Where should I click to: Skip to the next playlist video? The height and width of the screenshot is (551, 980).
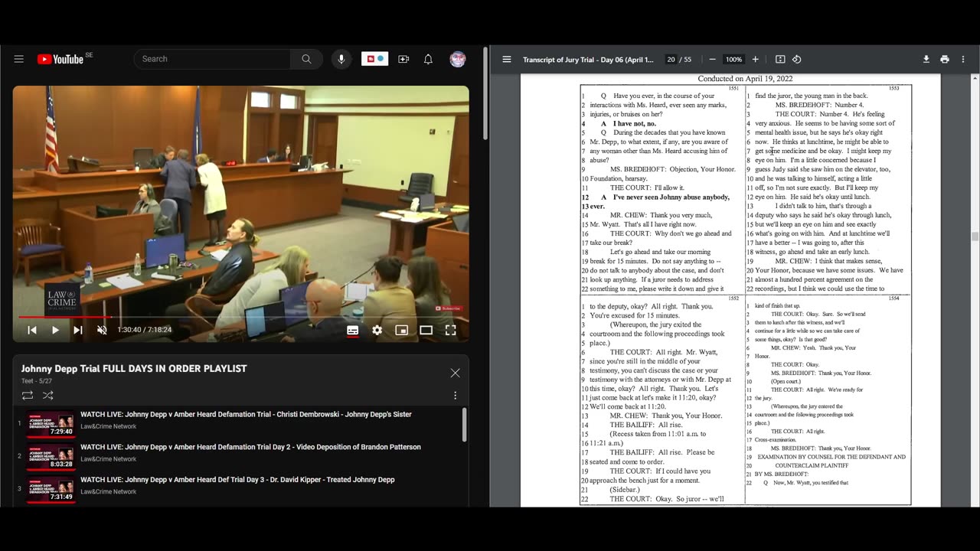[x=77, y=330]
